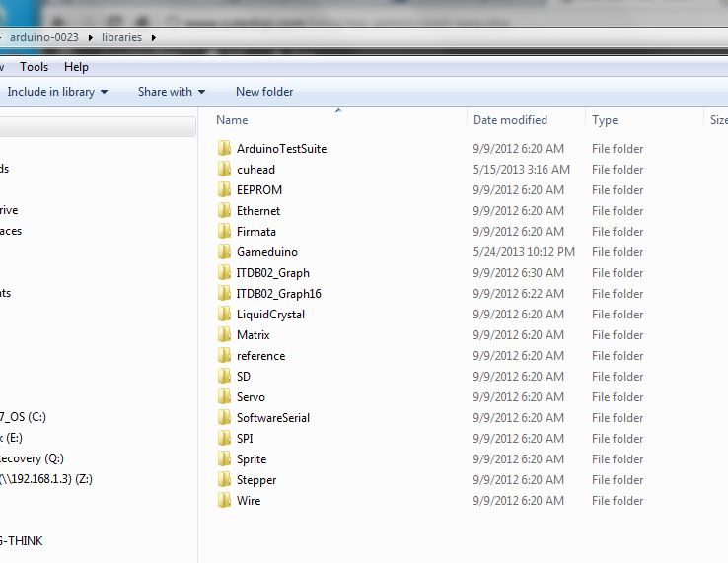The image size is (728, 563).
Task: Go to arduino-0023 in the breadcrumb path
Action: point(44,37)
